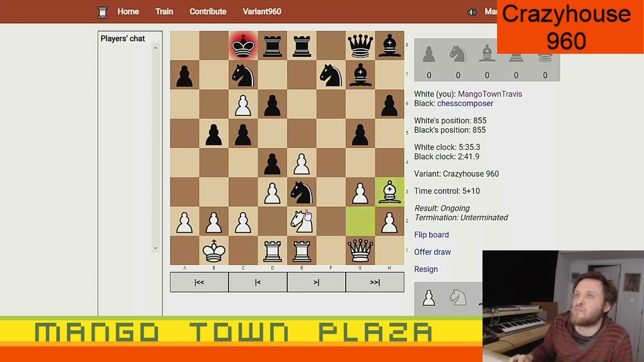Select the black rook on d8
The height and width of the screenshot is (362, 644).
click(x=272, y=46)
